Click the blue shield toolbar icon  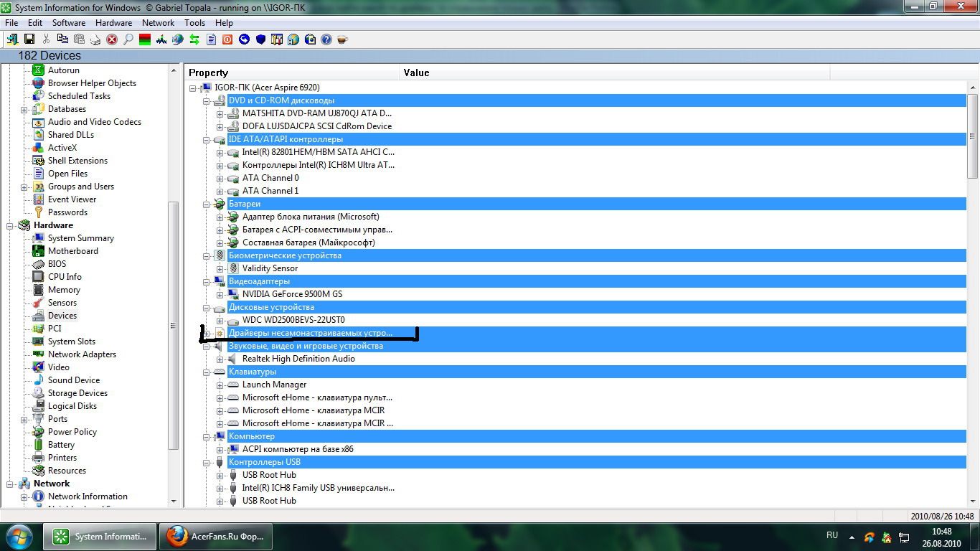tap(260, 39)
